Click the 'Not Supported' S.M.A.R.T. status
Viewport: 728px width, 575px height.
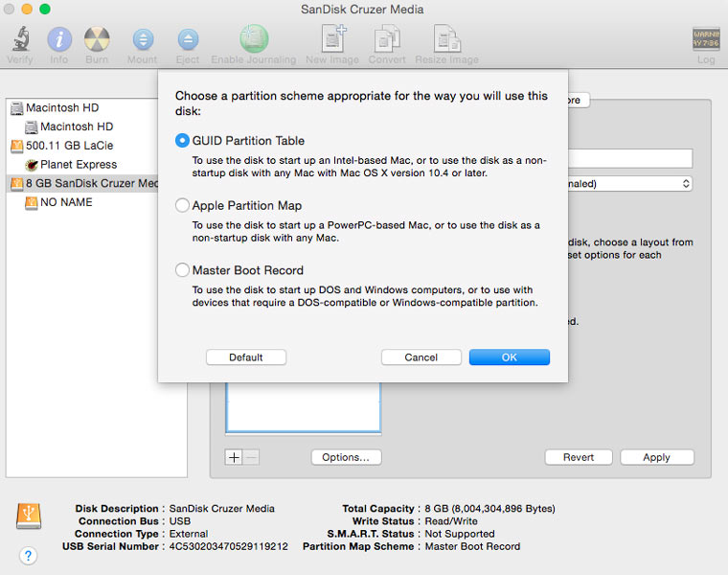pyautogui.click(x=460, y=534)
